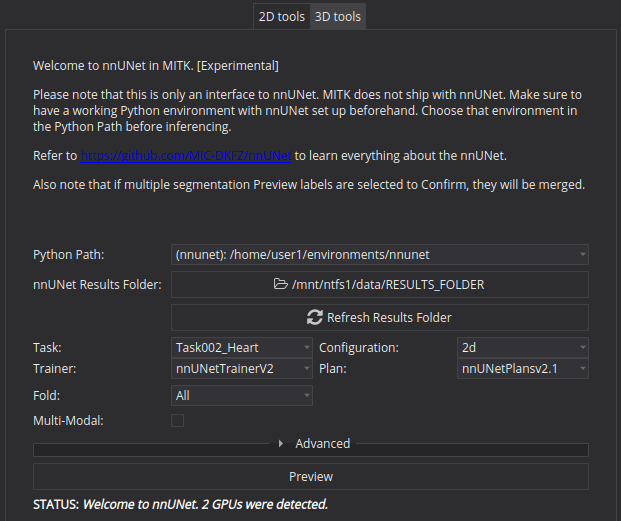Switch to the 3D tools tab
This screenshot has height=521, width=621.
pyautogui.click(x=338, y=17)
